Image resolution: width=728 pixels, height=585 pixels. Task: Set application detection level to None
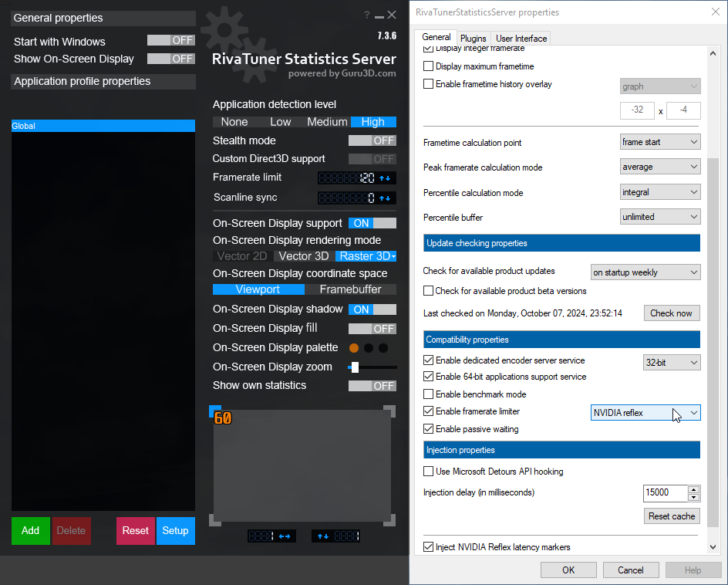[234, 122]
